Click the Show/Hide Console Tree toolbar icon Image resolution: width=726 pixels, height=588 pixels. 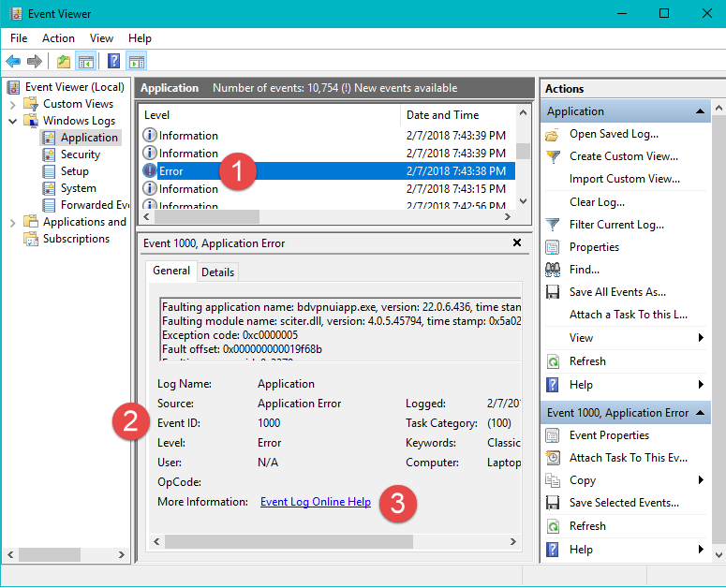(x=86, y=62)
